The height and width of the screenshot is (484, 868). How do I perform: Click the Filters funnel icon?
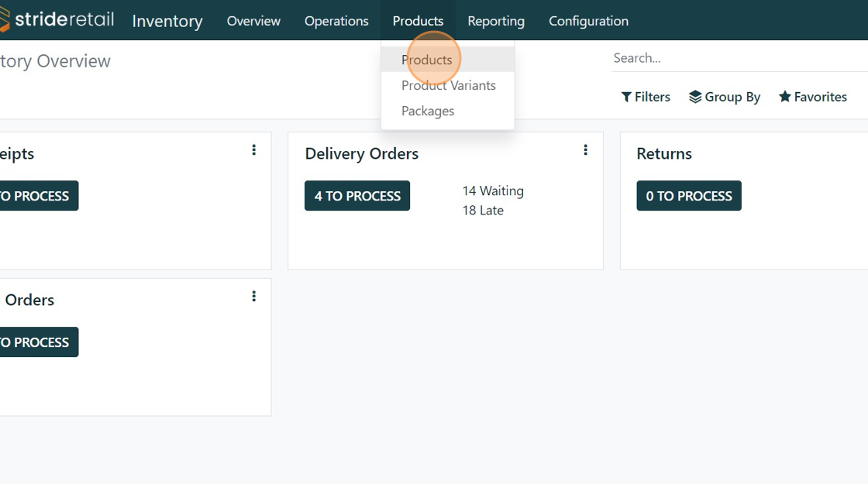(x=626, y=97)
